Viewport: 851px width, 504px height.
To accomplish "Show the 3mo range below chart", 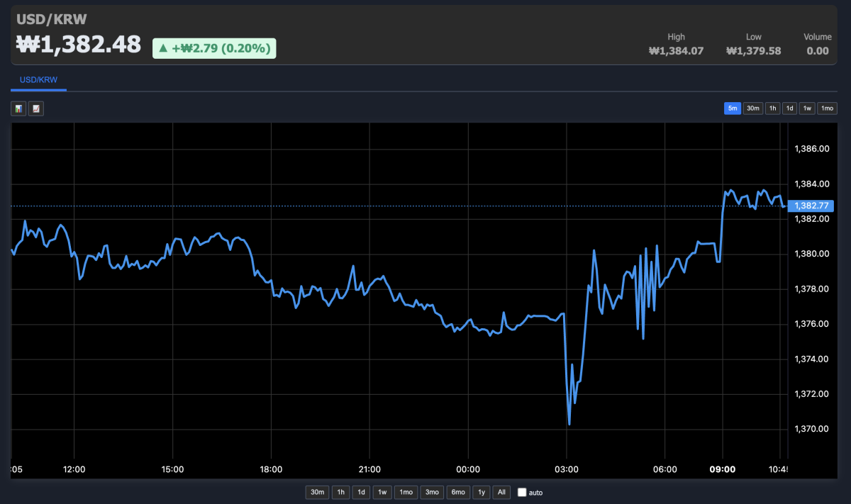I will (430, 493).
